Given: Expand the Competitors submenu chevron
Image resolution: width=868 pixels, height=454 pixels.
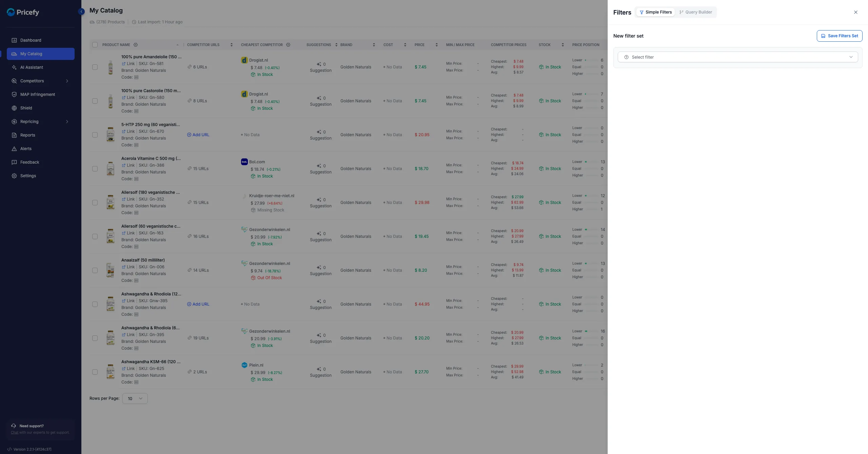Looking at the screenshot, I should [x=67, y=81].
